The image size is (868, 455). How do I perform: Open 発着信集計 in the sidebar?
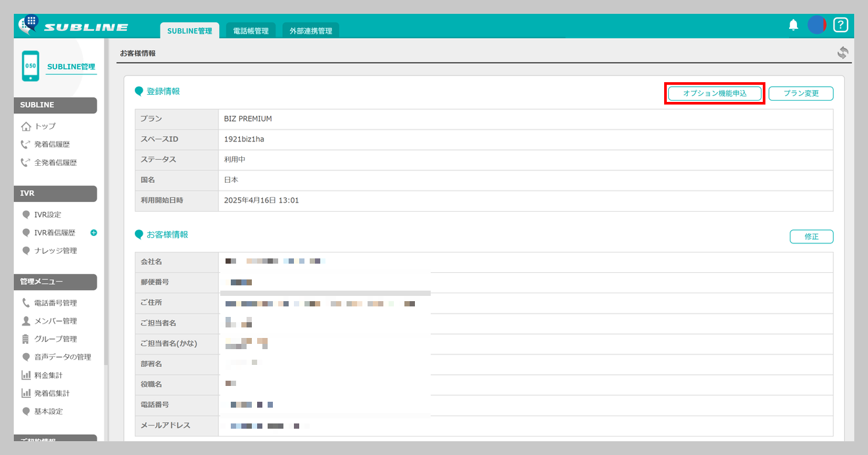coord(52,393)
